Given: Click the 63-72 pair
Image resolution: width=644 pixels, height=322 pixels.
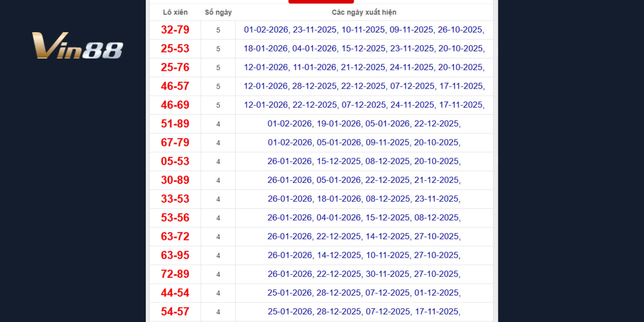Looking at the screenshot, I should (x=175, y=237).
